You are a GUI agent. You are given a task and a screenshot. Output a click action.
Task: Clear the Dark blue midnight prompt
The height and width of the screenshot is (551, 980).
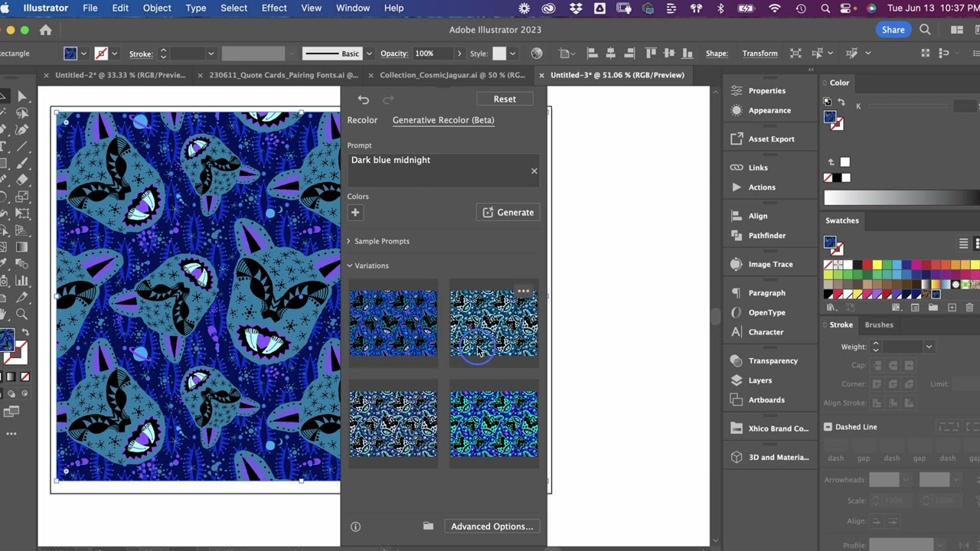click(534, 171)
